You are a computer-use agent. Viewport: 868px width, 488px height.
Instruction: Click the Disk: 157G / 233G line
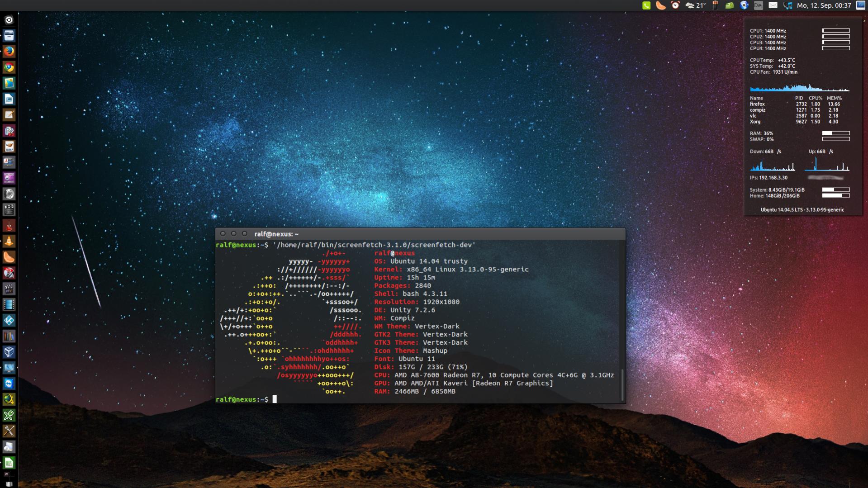tap(421, 367)
